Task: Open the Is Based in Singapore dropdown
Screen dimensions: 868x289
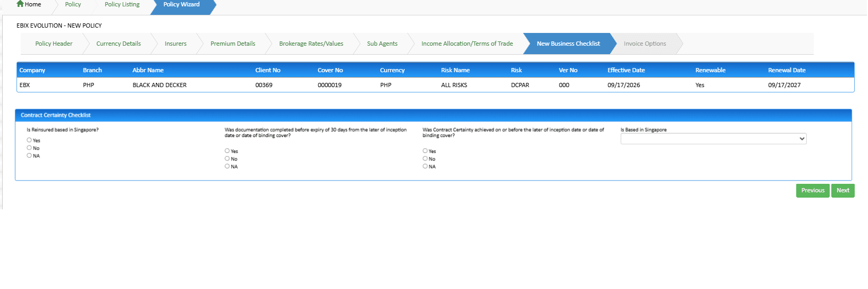Action: [x=713, y=139]
